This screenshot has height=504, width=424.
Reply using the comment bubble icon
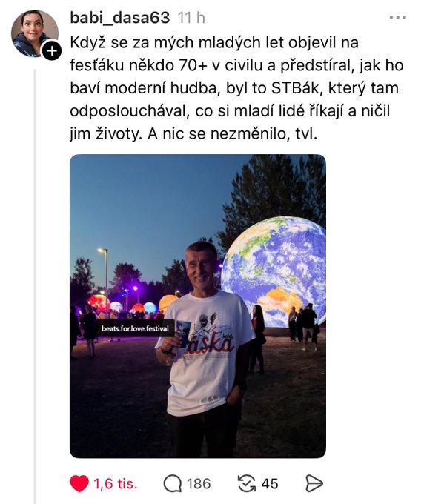click(173, 484)
